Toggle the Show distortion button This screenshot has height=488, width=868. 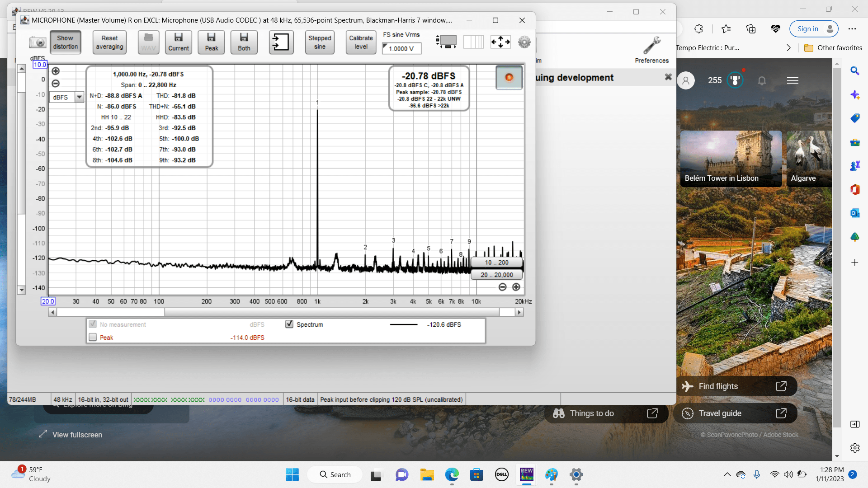tap(66, 42)
